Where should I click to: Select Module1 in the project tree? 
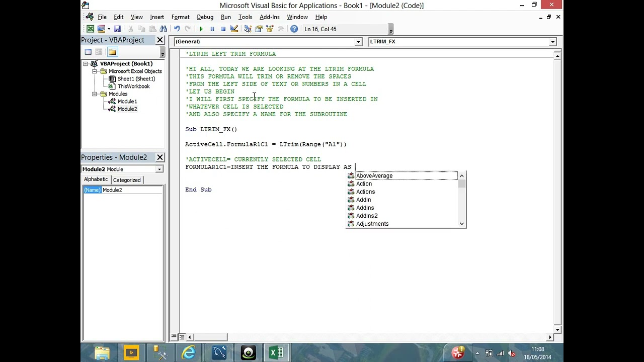127,102
